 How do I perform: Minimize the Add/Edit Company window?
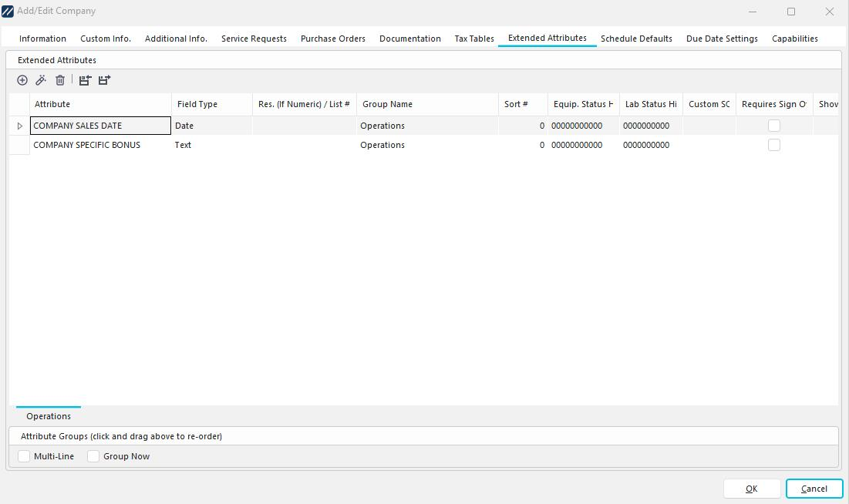pos(753,12)
